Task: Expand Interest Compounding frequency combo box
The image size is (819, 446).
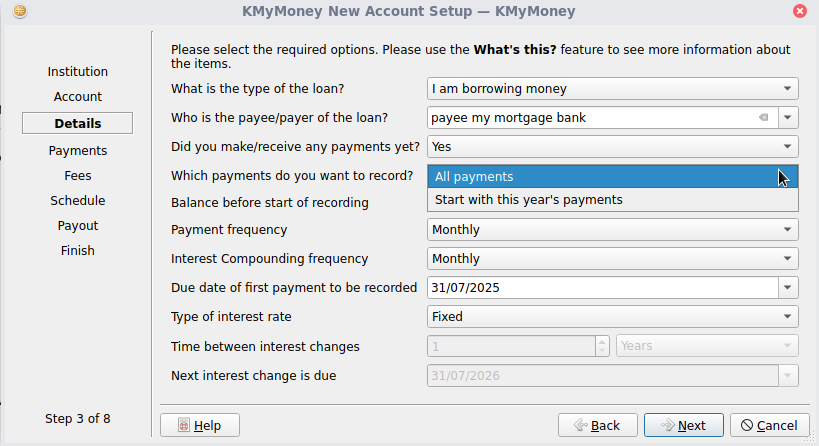Action: click(612, 258)
